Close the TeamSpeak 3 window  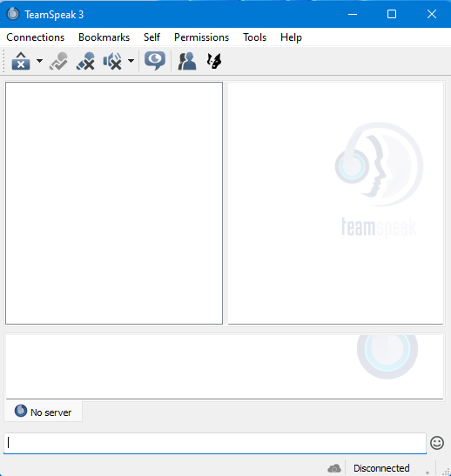click(x=432, y=14)
